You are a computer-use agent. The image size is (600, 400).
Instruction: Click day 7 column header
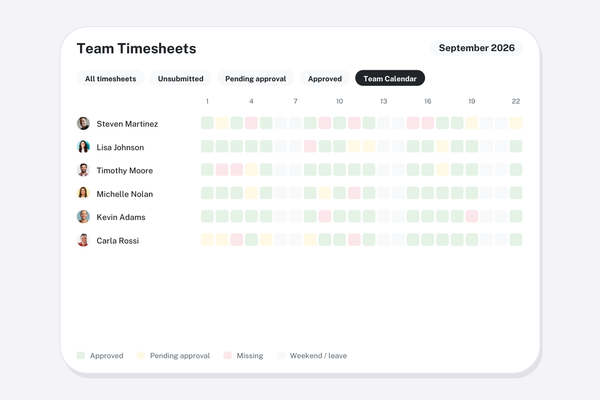point(295,101)
